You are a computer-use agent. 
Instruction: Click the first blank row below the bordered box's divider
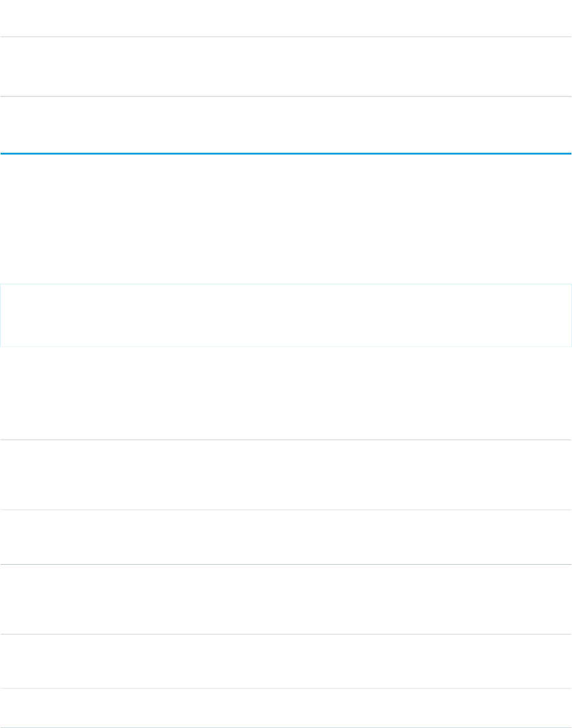[x=286, y=475]
